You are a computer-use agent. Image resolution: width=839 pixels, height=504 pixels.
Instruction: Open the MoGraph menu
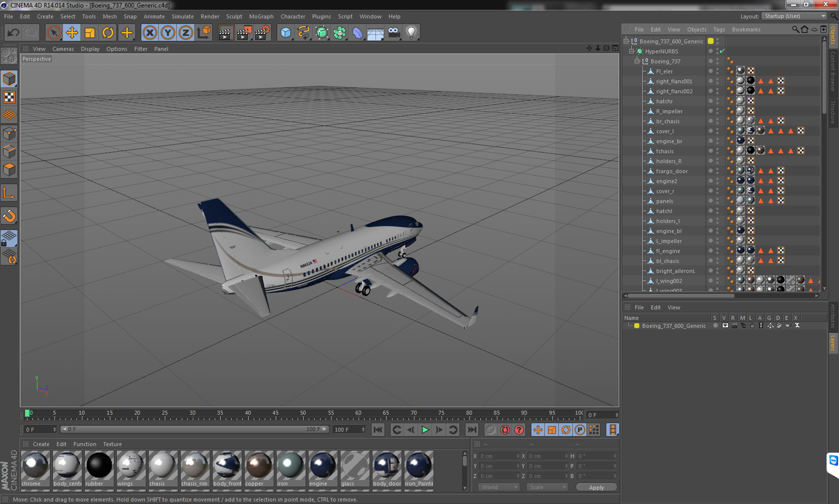[261, 16]
